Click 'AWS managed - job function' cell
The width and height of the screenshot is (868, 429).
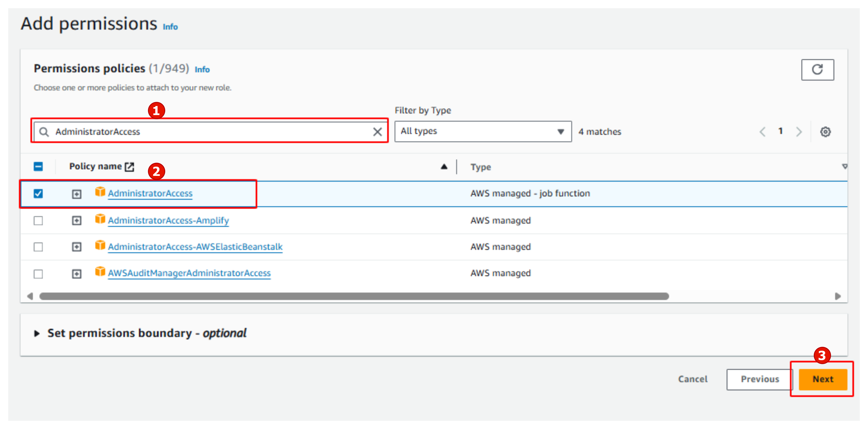pyautogui.click(x=530, y=193)
